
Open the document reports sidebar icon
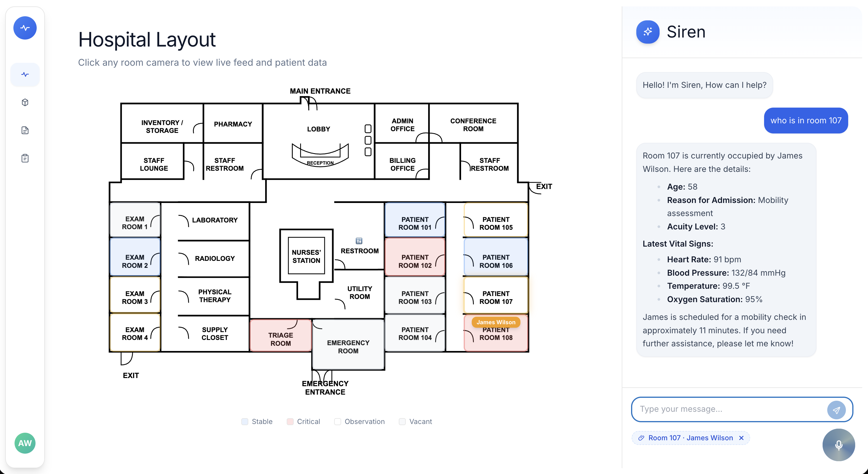click(x=25, y=130)
